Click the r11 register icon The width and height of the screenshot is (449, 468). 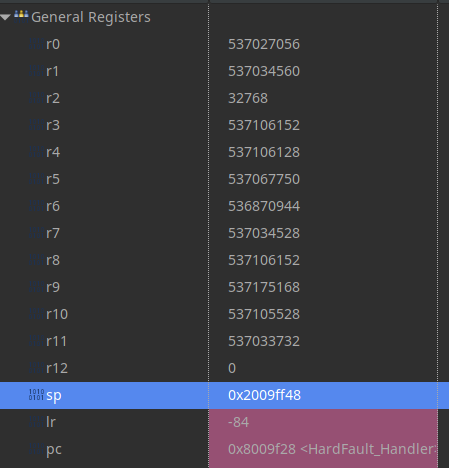pos(36,341)
